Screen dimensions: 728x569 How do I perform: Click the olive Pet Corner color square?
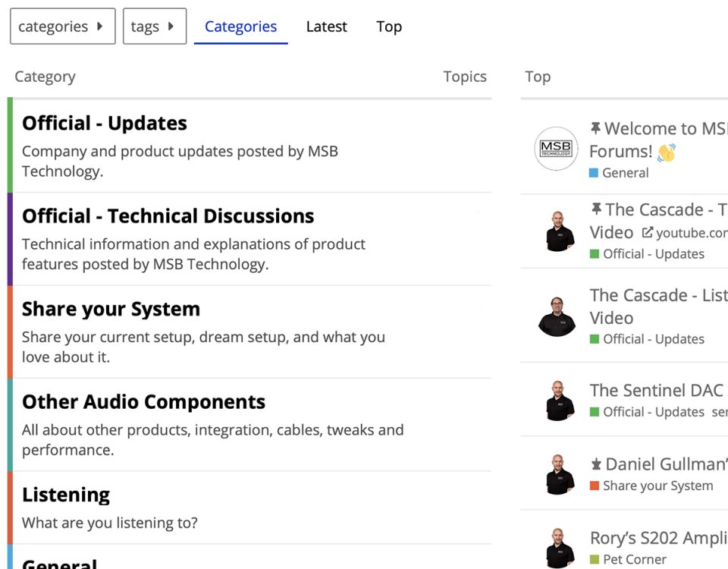click(595, 559)
